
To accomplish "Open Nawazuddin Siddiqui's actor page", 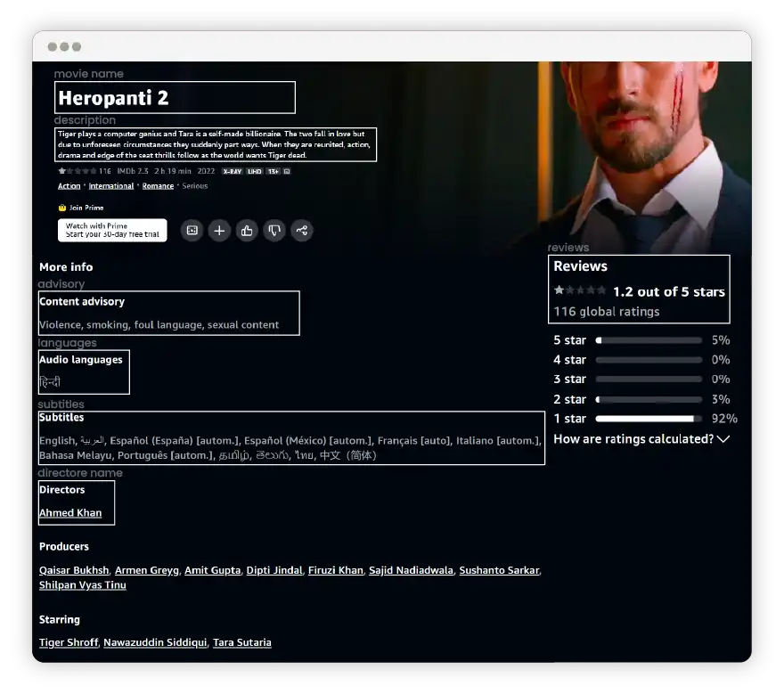I will (x=155, y=642).
